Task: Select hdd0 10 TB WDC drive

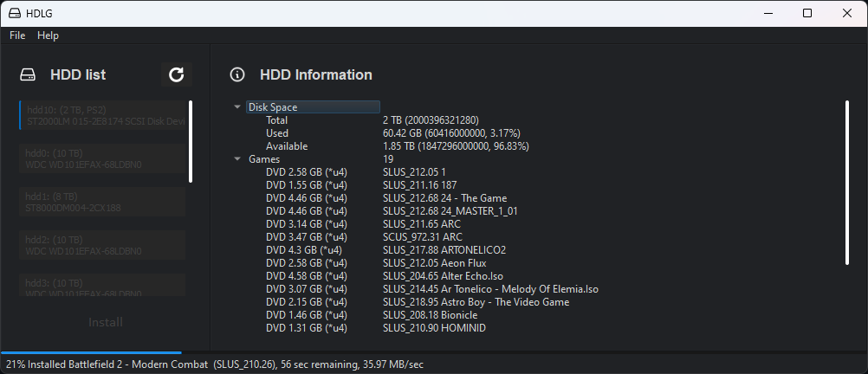Action: click(x=102, y=158)
